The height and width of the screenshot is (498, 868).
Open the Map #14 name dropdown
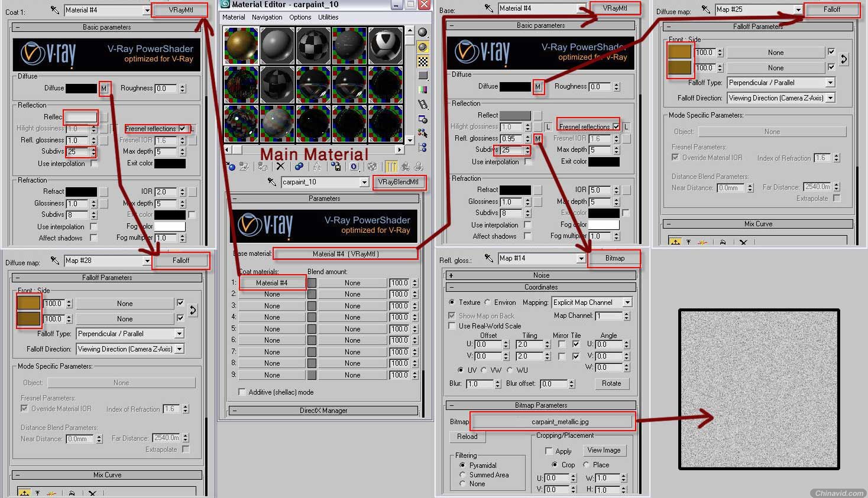coord(581,258)
